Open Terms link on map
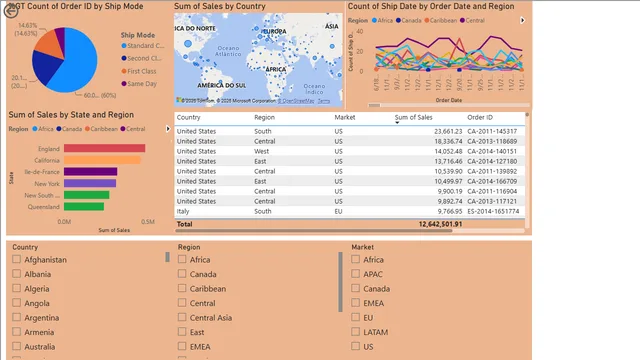This screenshot has height=360, width=640. [x=324, y=101]
